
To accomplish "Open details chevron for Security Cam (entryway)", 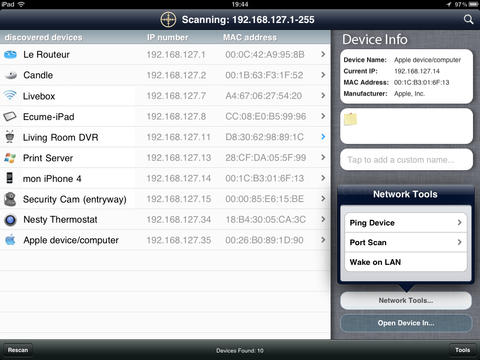I will tap(323, 199).
